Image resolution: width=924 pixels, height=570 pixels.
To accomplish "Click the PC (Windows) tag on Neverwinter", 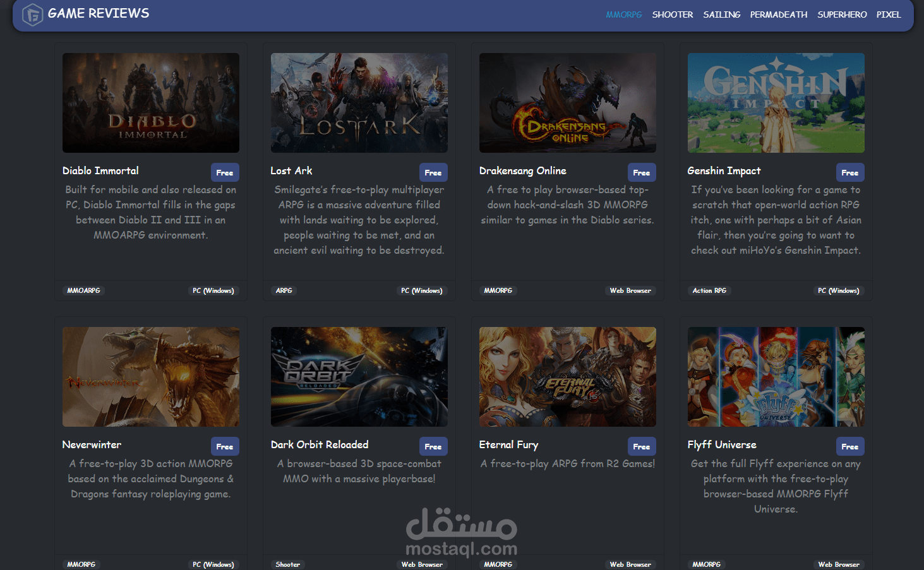I will [213, 564].
